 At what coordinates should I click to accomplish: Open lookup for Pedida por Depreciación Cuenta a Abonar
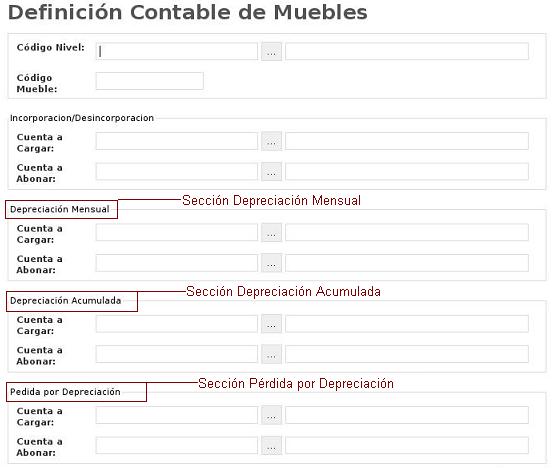(x=271, y=445)
